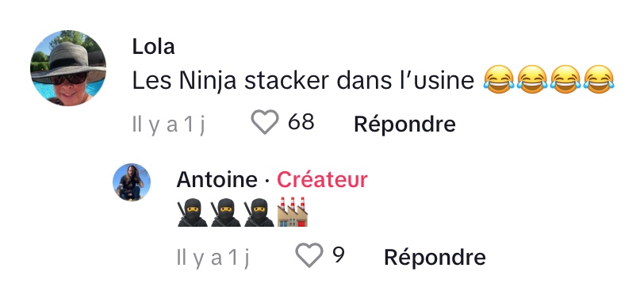Click the factory emoji in Antoine's reply
Image resolution: width=644 pixels, height=287 pixels.
pos(293,212)
